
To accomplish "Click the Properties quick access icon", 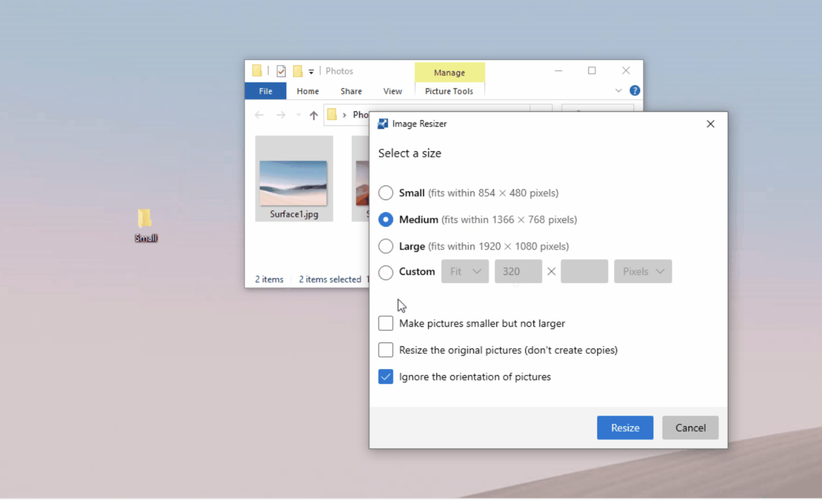I will (x=281, y=71).
